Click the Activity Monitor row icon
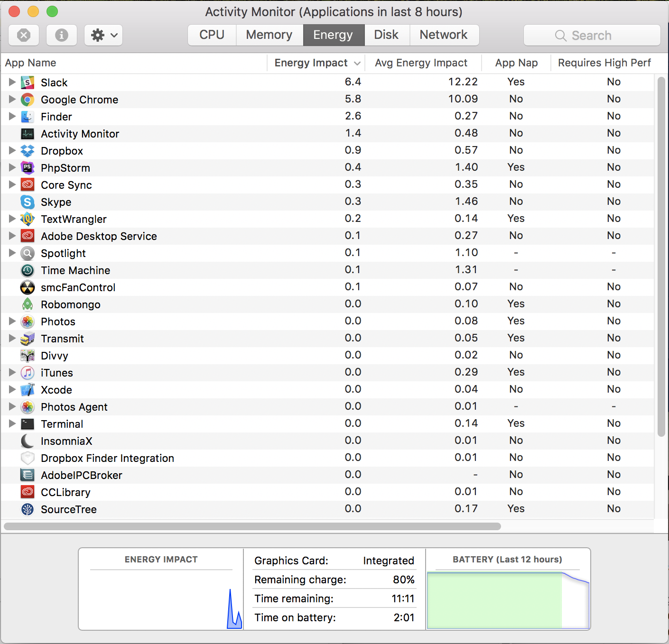669x644 pixels. tap(28, 134)
